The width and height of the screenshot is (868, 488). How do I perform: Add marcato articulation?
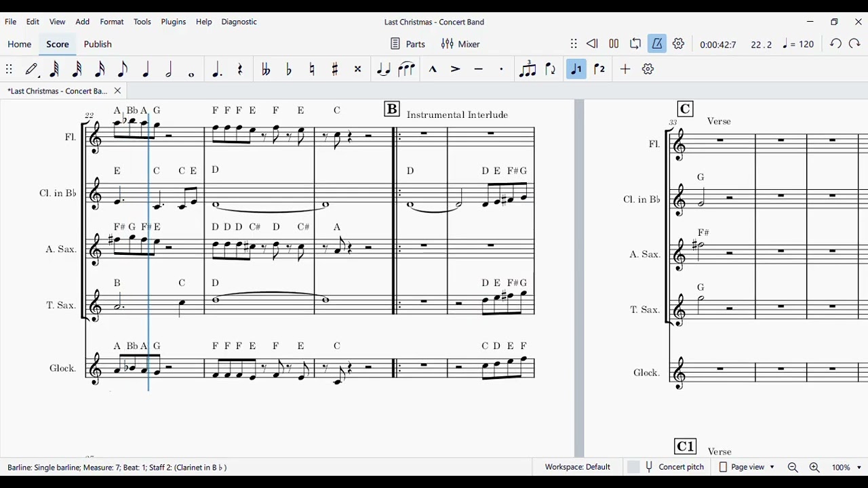coord(433,69)
